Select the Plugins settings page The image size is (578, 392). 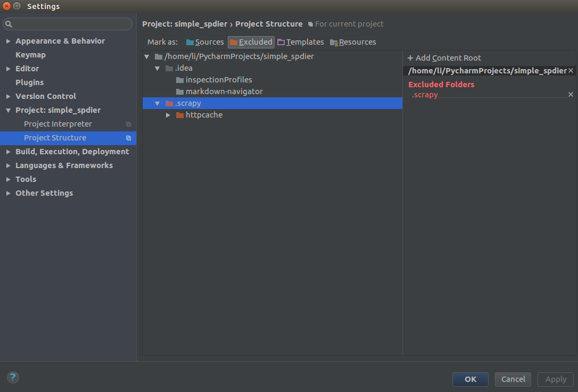(x=29, y=82)
